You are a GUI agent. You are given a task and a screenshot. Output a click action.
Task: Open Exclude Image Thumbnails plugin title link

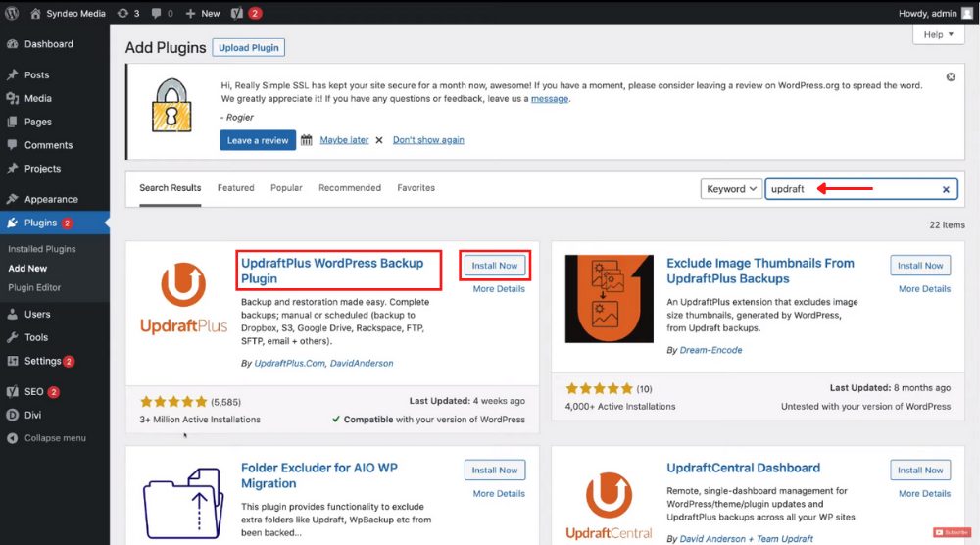tap(760, 271)
